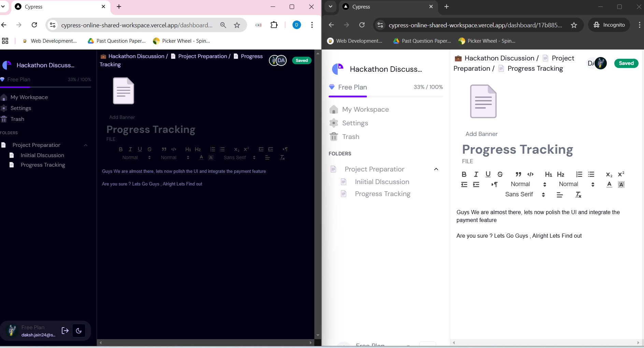Create numbered list in left dark window

[x=213, y=149]
